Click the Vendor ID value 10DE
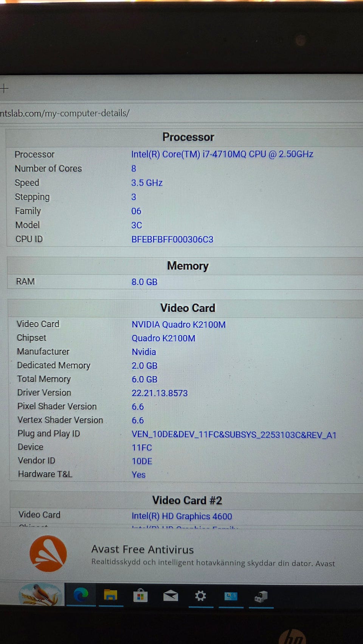The height and width of the screenshot is (644, 363). coord(142,461)
